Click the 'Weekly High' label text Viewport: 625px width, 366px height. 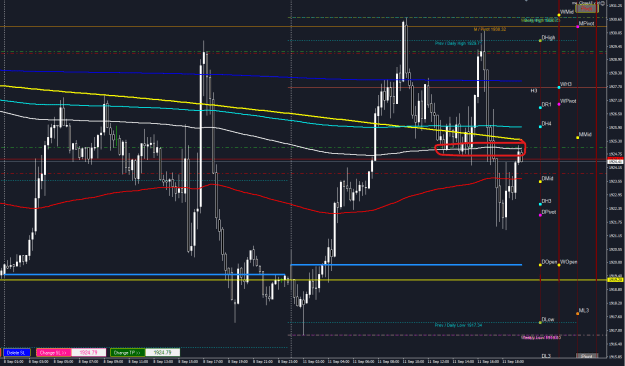(540, 20)
